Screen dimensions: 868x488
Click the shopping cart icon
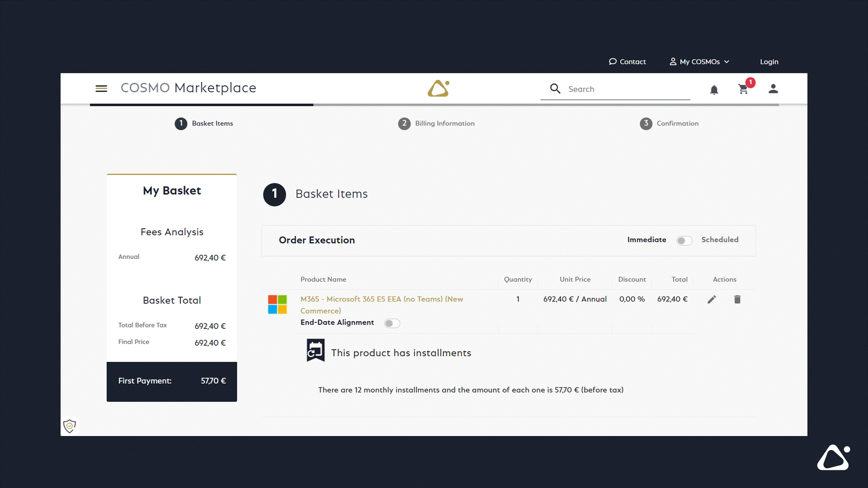pyautogui.click(x=743, y=89)
